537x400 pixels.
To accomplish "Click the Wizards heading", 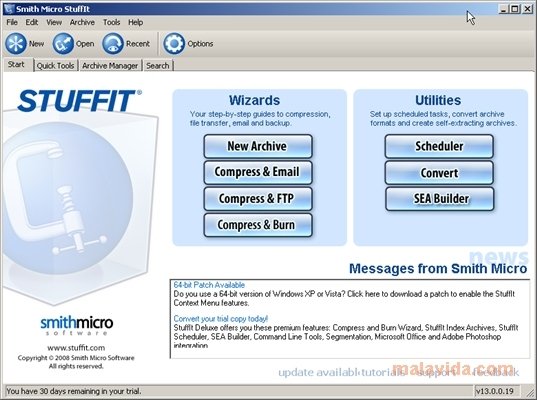I will click(254, 100).
